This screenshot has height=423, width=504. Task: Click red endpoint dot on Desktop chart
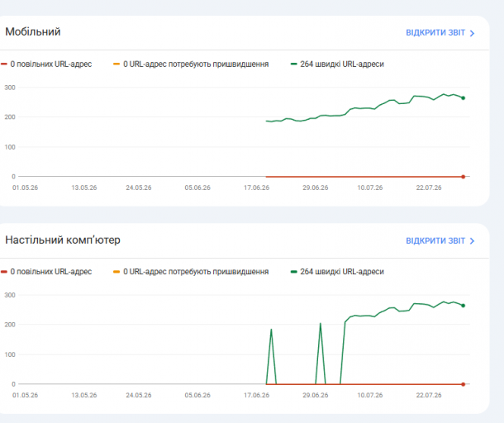[x=464, y=384]
